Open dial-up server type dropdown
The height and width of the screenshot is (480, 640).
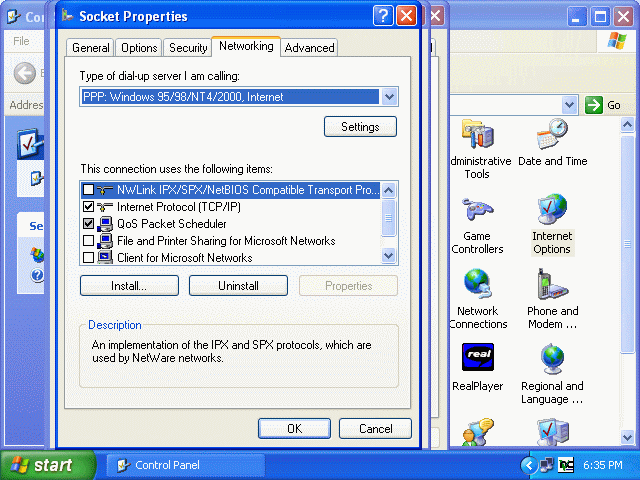click(x=389, y=97)
